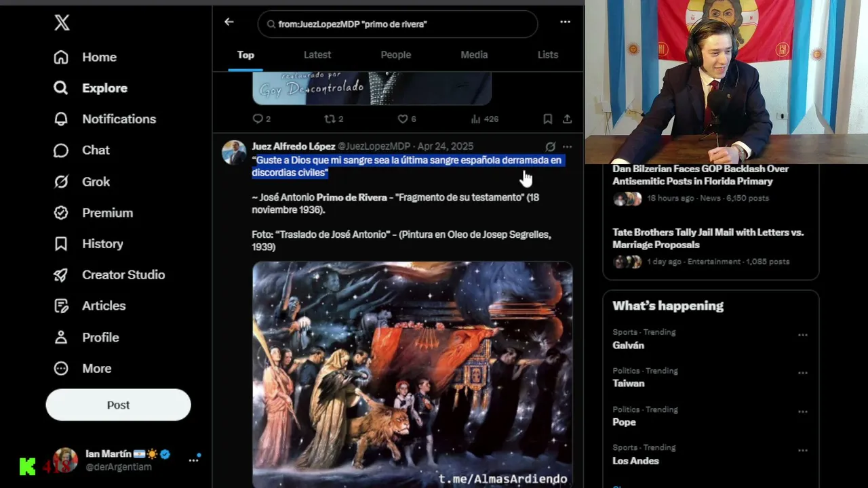Open options for Pope trend
868x488 pixels.
click(x=803, y=412)
